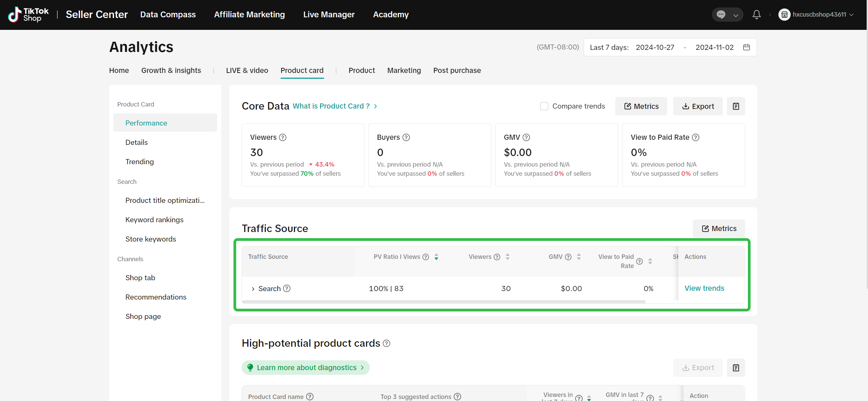
Task: Click the help icon next to Search traffic source
Action: tap(287, 288)
